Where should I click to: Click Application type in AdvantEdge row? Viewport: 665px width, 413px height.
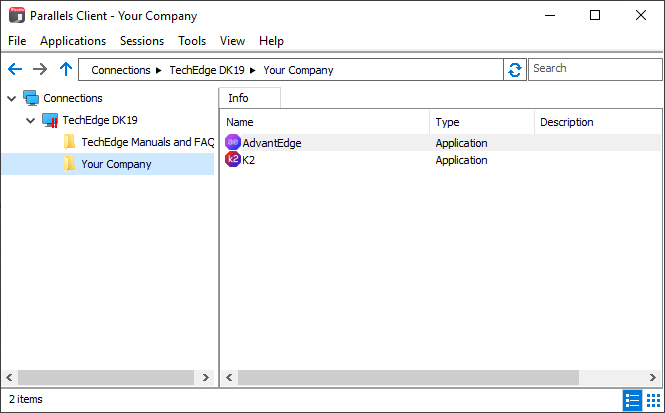(x=461, y=143)
